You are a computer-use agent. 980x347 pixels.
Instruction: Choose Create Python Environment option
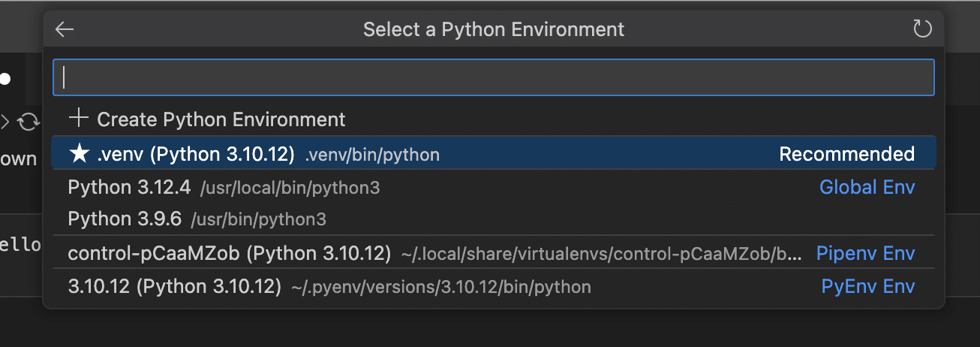click(x=221, y=119)
